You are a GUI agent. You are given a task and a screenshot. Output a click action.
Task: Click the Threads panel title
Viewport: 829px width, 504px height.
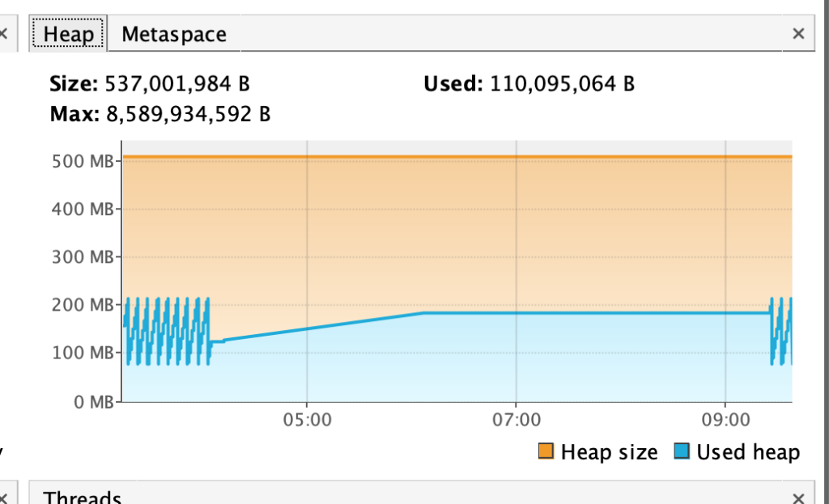point(83,497)
